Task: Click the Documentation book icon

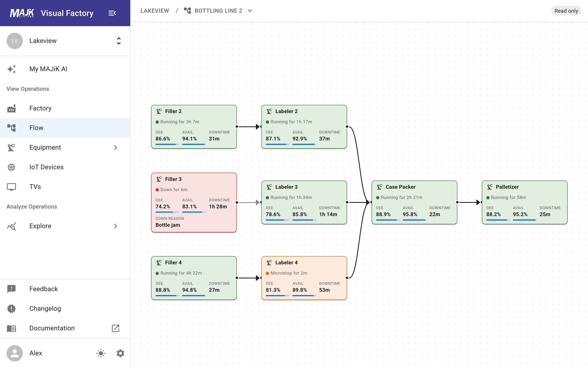Action: [x=11, y=328]
